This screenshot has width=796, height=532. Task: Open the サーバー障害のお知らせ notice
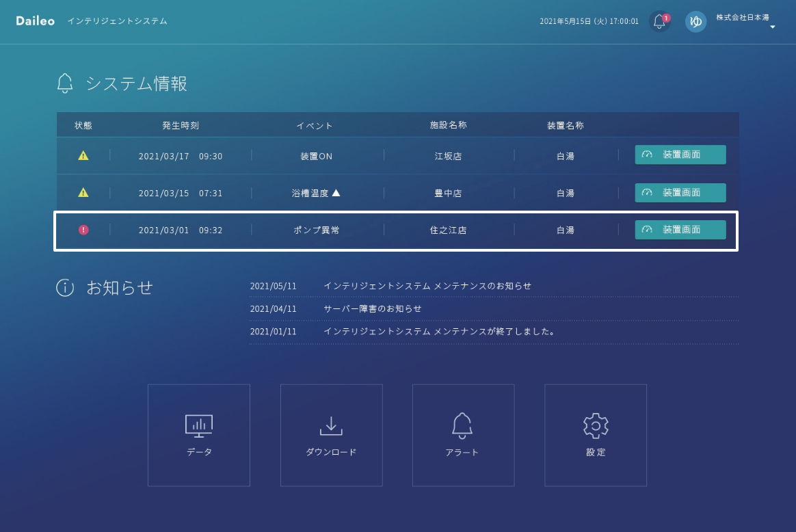pyautogui.click(x=372, y=308)
